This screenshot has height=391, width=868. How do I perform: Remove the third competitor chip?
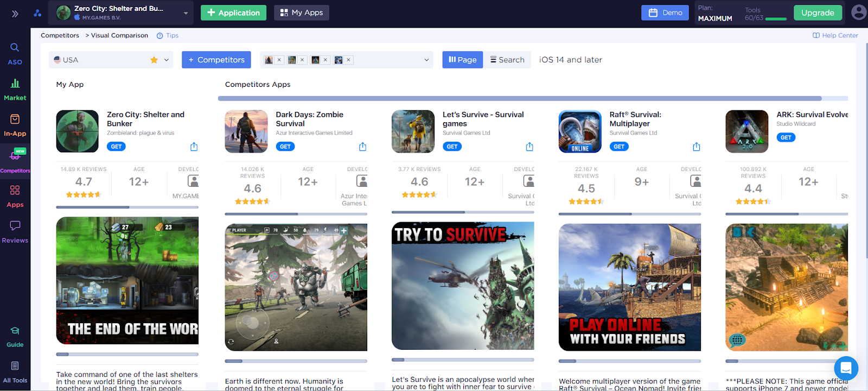[x=325, y=60]
